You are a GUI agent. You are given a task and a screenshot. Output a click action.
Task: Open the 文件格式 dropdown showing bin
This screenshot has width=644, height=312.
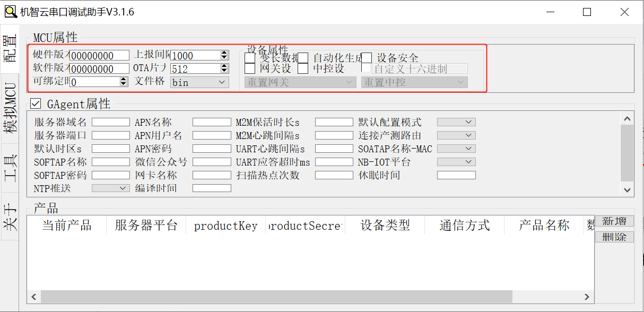click(x=199, y=82)
